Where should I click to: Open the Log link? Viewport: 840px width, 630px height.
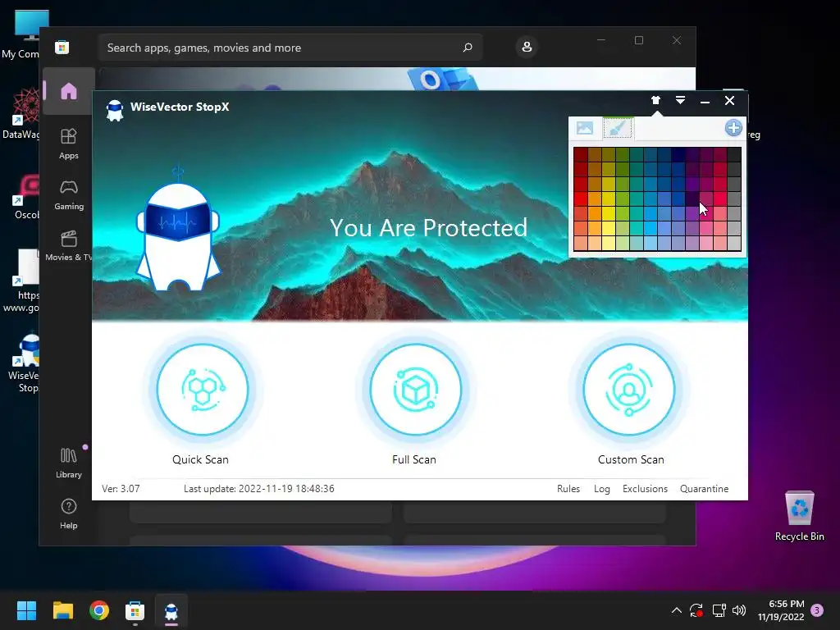pos(601,489)
